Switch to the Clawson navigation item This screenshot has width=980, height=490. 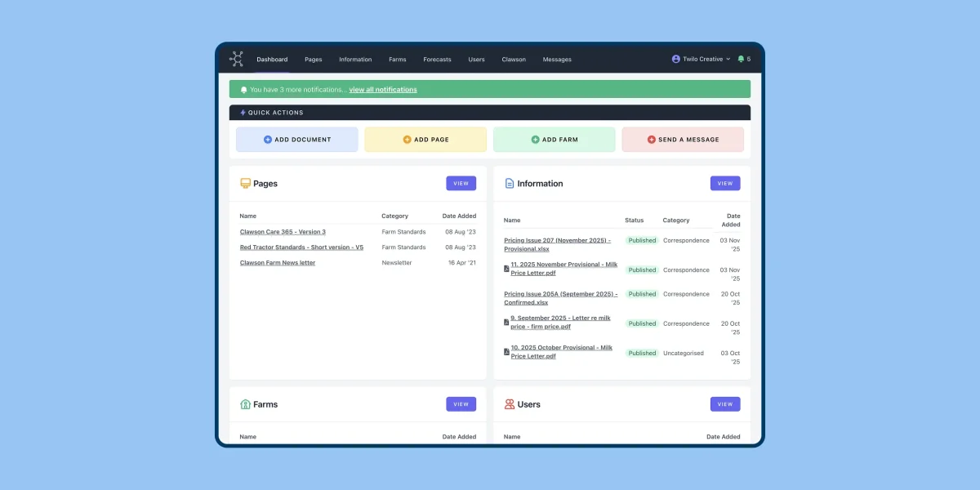click(514, 60)
